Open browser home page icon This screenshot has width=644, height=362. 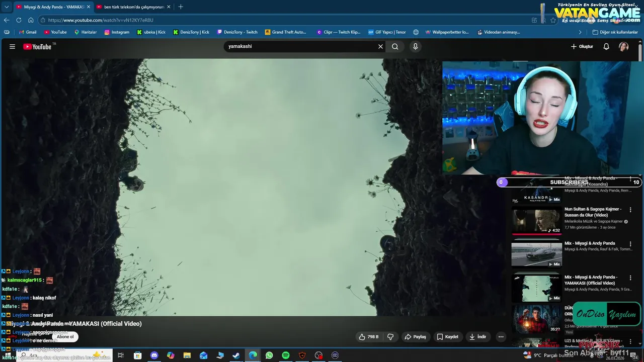point(31,20)
